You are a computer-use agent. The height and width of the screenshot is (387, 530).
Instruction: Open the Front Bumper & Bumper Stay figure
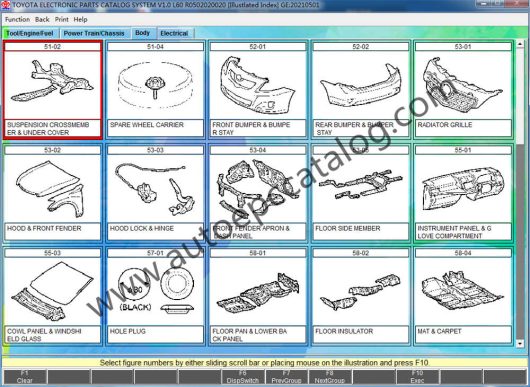(258, 85)
